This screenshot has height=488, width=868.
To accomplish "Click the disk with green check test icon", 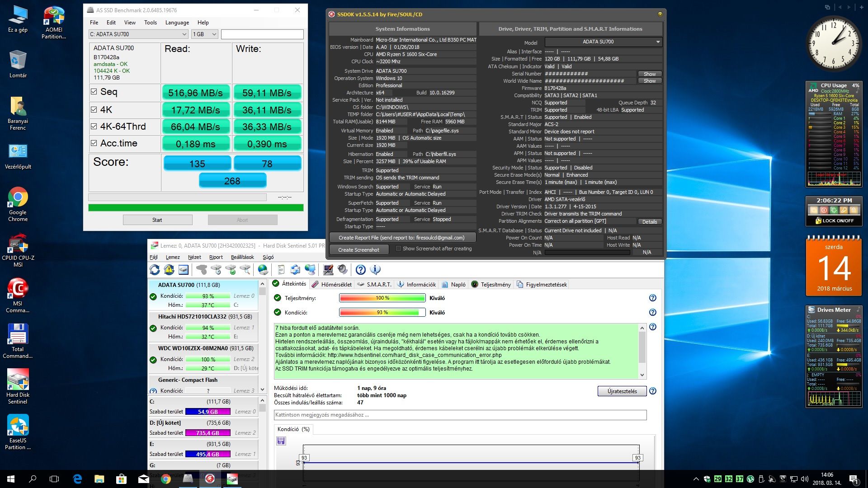I will click(x=231, y=270).
